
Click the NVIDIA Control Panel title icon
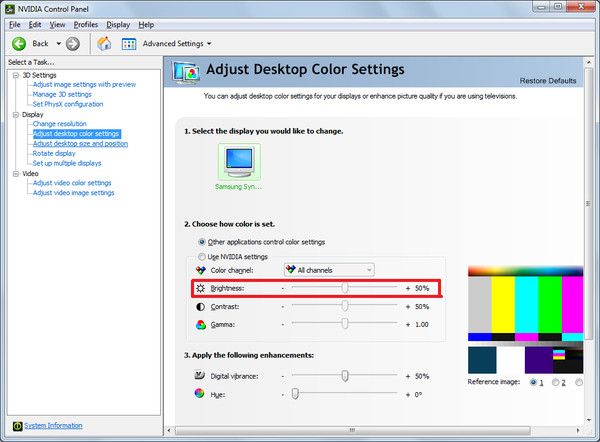point(10,9)
